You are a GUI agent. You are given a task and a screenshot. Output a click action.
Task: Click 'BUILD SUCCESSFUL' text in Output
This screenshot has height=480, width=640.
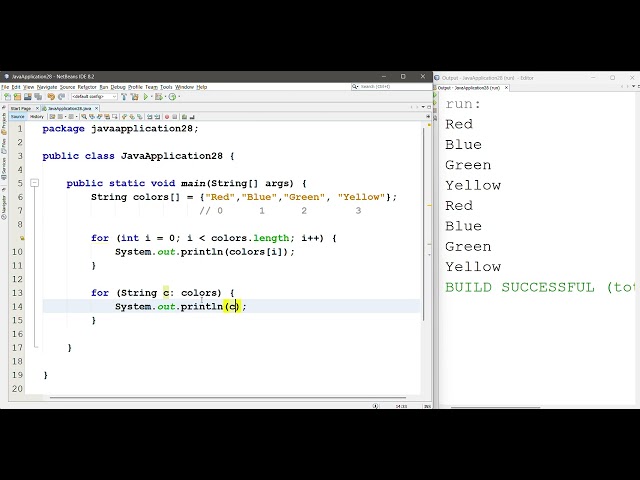(520, 287)
